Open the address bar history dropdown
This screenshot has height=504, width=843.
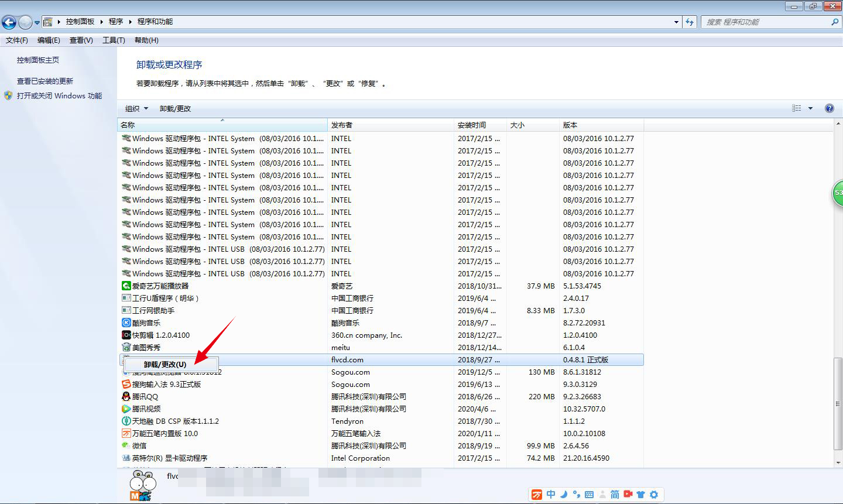point(677,22)
